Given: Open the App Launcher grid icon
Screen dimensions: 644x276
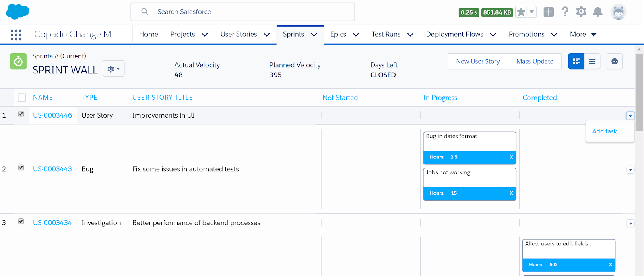Looking at the screenshot, I should coord(16,35).
